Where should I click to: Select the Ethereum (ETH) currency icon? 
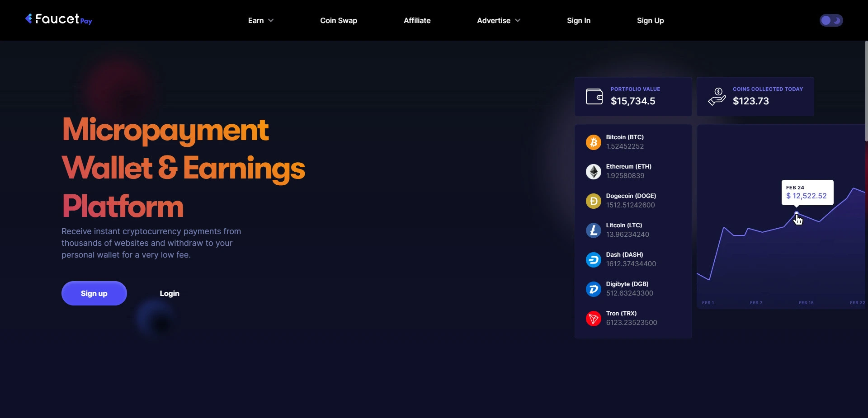(593, 172)
